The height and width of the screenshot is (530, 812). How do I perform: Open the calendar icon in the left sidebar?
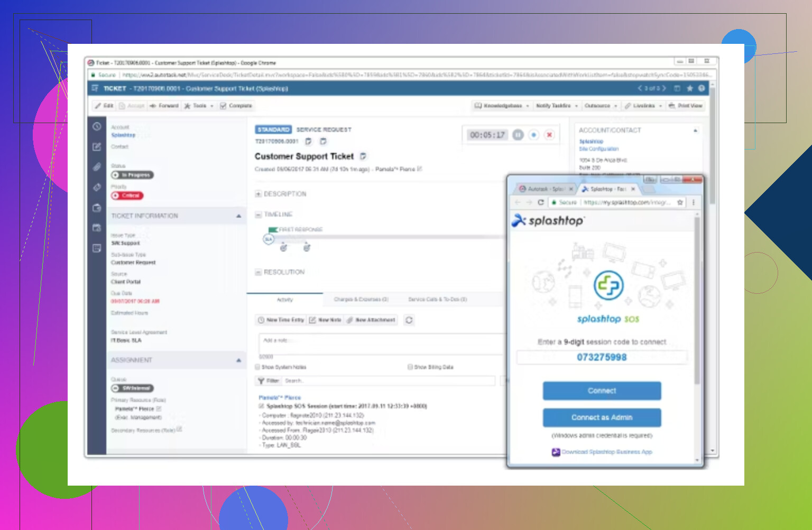tap(97, 228)
